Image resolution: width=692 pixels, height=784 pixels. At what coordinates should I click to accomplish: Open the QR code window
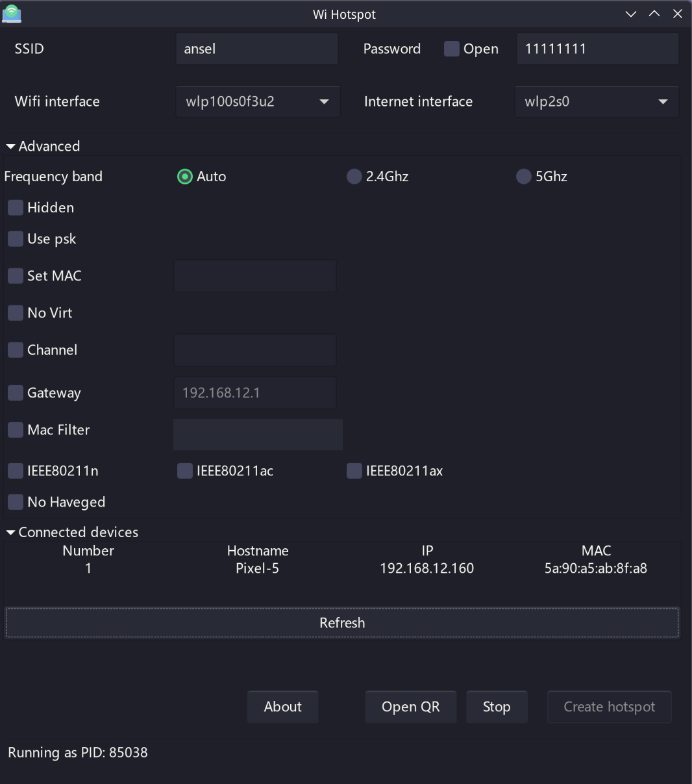point(410,707)
